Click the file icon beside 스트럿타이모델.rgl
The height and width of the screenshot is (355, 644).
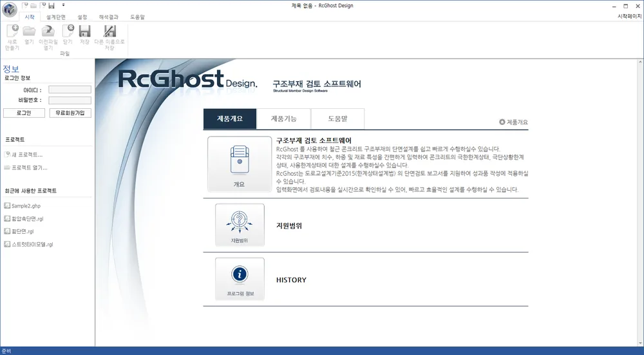[7, 244]
